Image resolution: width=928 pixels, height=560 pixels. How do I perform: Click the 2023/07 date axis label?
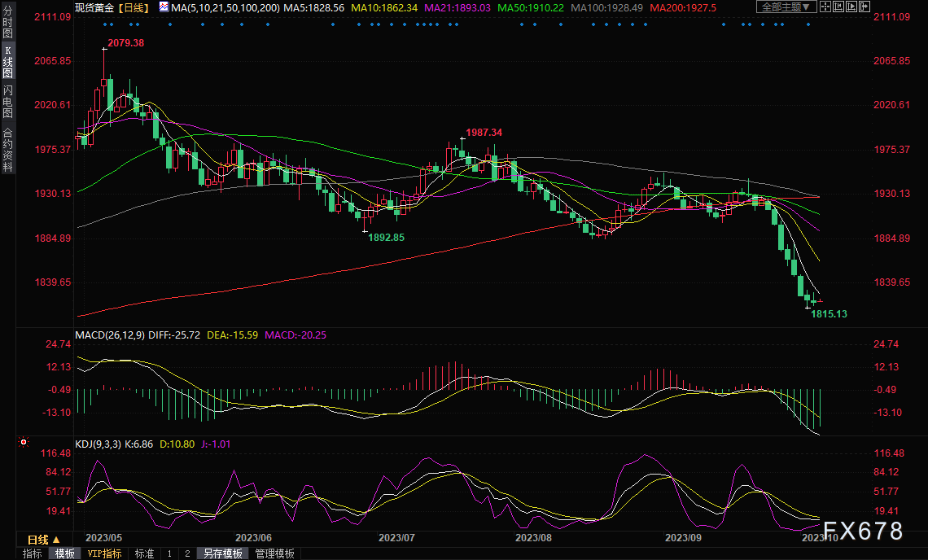click(x=396, y=537)
